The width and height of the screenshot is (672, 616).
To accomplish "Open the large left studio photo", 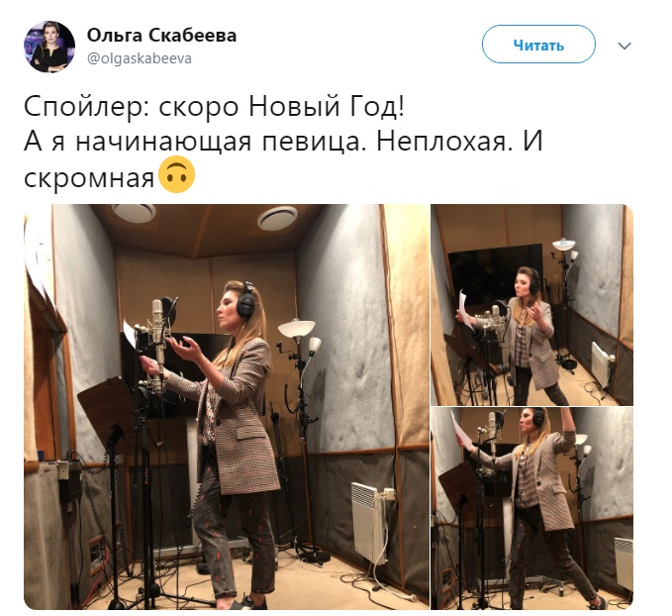I will click(227, 407).
